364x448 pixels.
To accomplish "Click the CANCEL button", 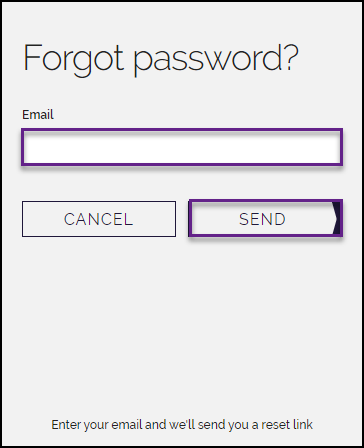I will (x=99, y=219).
